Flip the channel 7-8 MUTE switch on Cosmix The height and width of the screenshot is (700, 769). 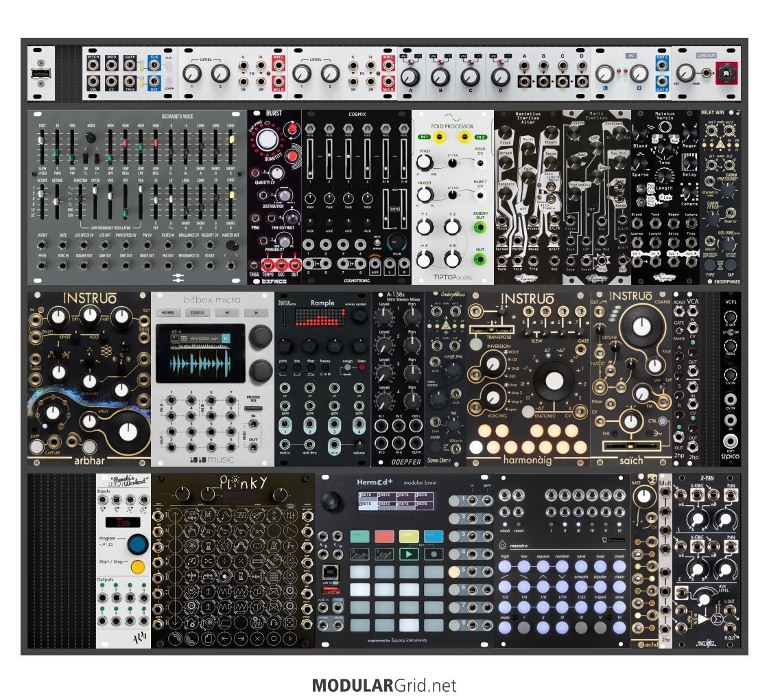pyautogui.click(x=403, y=129)
